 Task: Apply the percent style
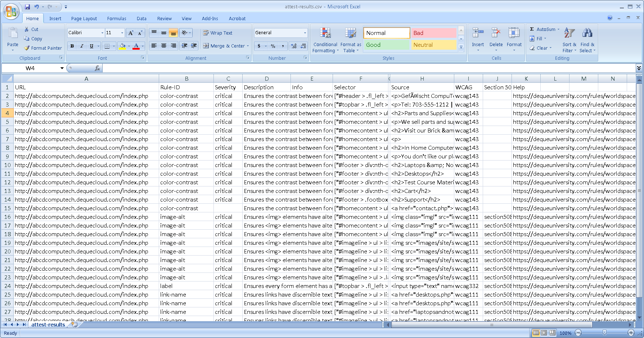pos(273,46)
